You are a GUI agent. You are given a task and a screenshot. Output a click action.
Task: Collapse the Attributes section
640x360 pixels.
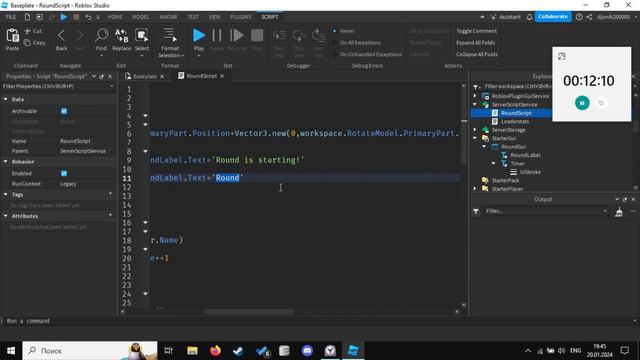tap(6, 216)
